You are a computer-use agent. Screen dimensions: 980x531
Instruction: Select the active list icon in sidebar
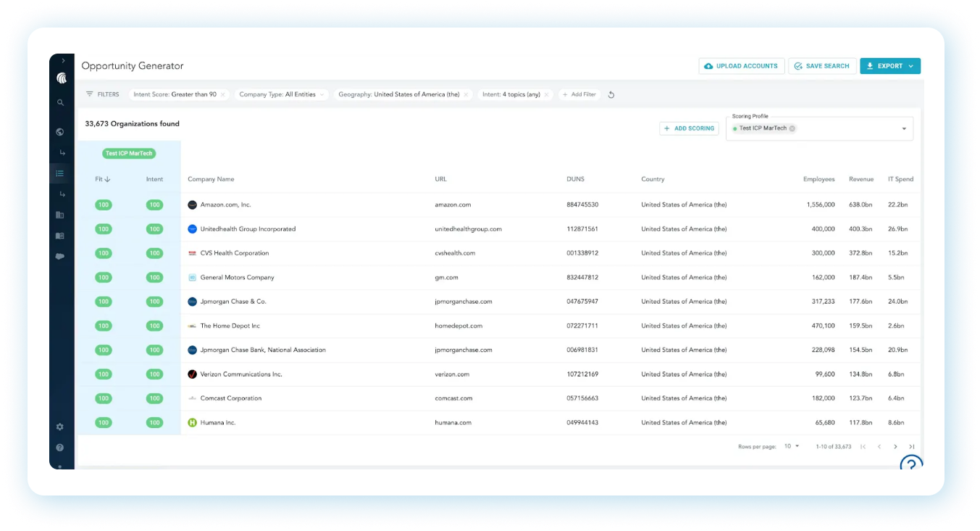[60, 173]
